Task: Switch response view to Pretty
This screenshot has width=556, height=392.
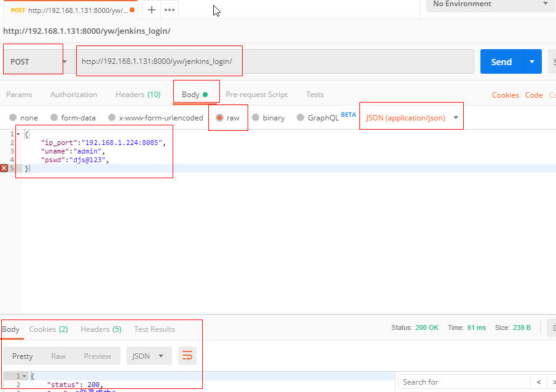Action: pyautogui.click(x=22, y=356)
